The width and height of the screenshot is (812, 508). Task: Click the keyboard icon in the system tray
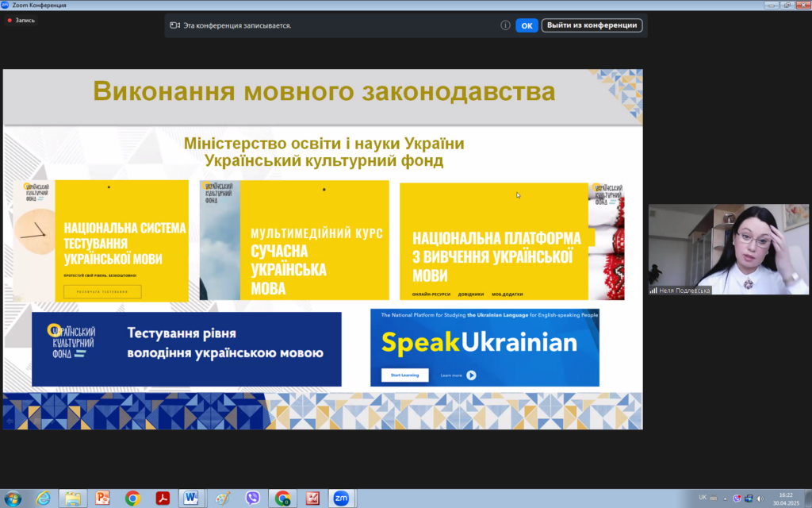click(x=713, y=498)
